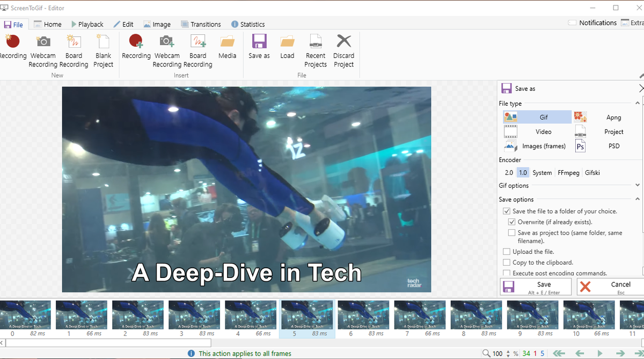Enable Upload the file

(506, 251)
